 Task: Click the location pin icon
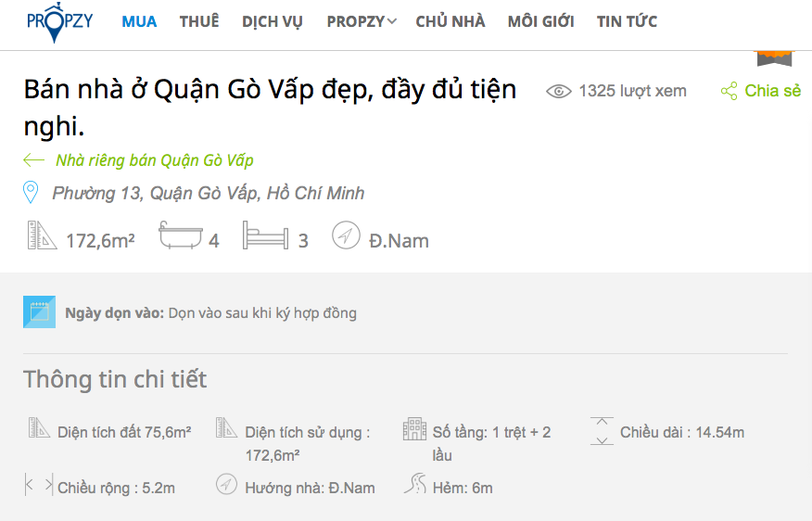click(31, 193)
